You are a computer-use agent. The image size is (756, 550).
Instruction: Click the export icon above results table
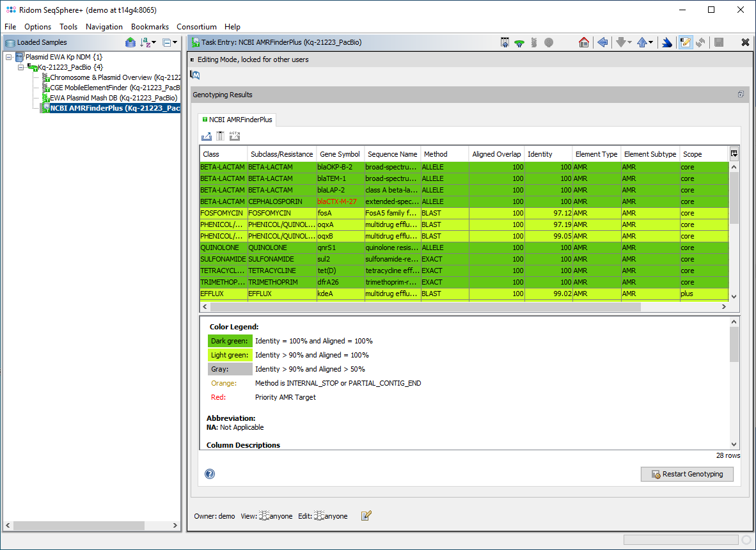point(207,136)
